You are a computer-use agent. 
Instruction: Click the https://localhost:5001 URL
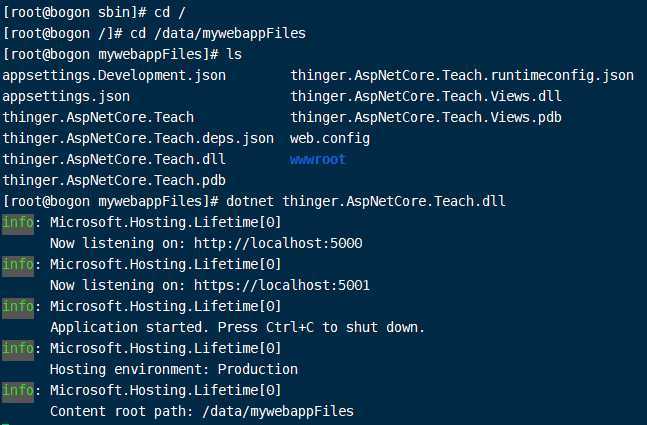tap(282, 285)
